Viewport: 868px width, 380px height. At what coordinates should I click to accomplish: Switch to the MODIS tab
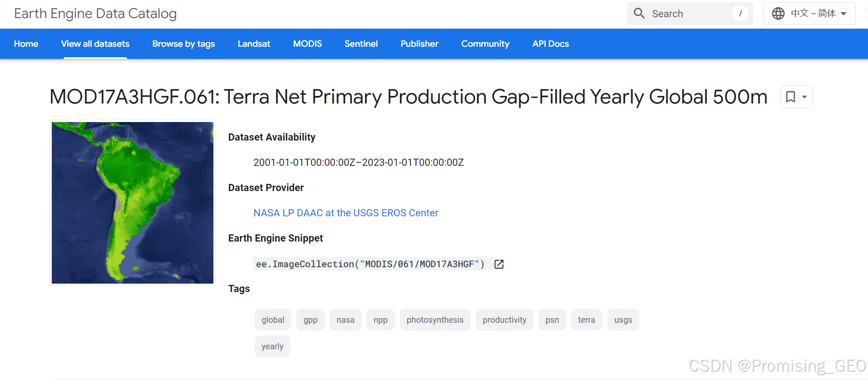(x=307, y=44)
